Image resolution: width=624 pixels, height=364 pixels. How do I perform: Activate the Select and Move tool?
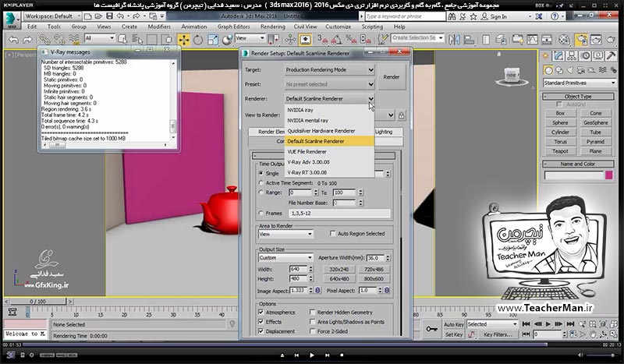pyautogui.click(x=183, y=40)
